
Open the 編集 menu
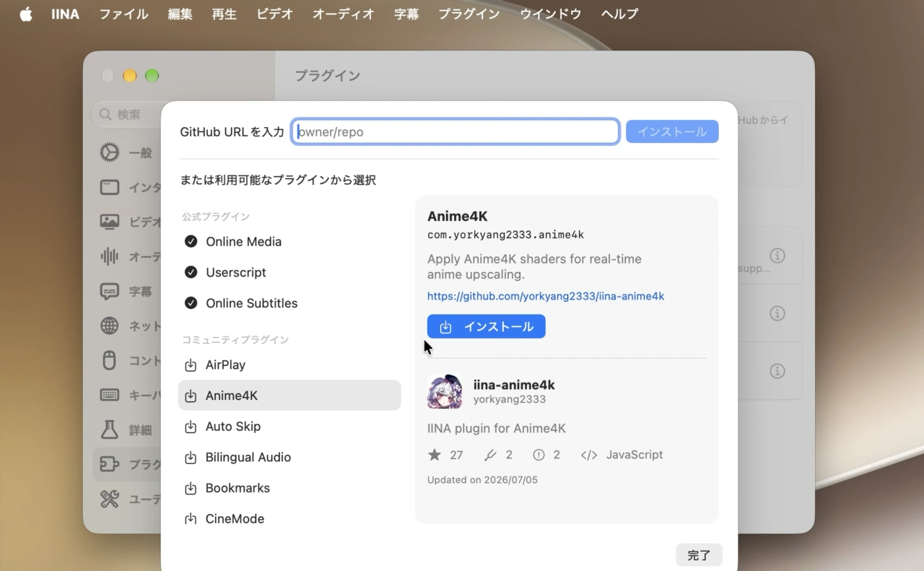pos(180,14)
